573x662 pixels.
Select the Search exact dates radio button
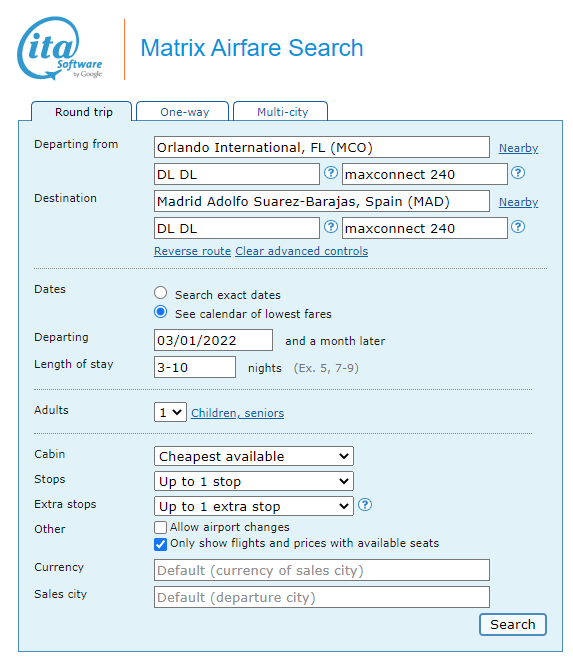(160, 293)
